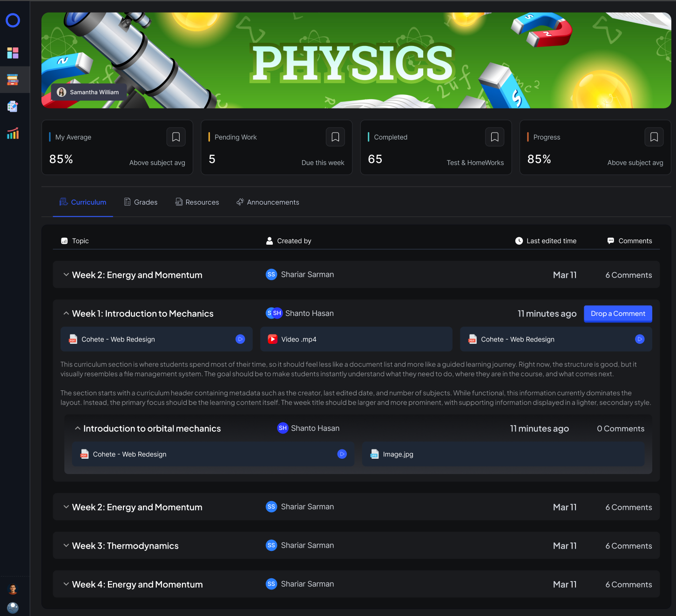Switch to the Grades tab
The image size is (676, 616).
point(141,202)
